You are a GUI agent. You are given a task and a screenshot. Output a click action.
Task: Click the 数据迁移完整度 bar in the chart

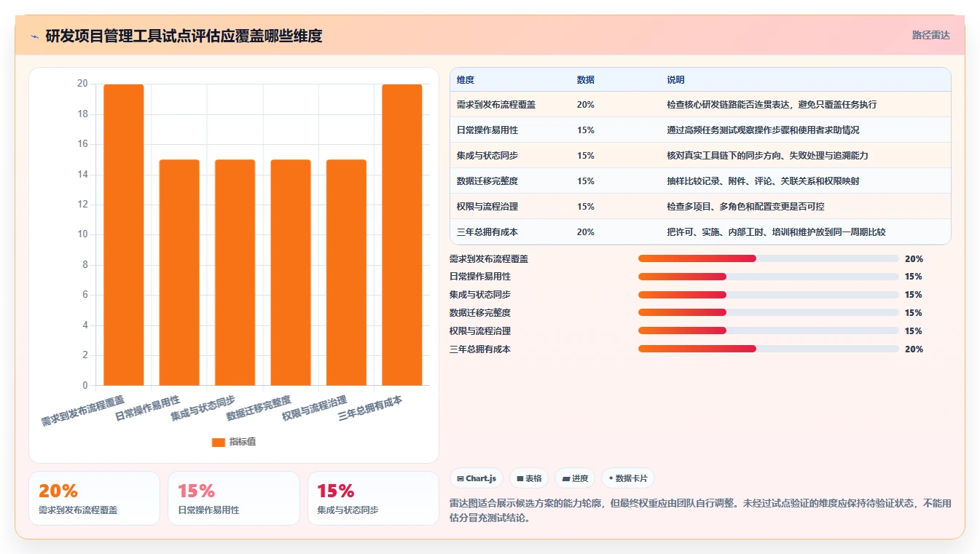click(x=291, y=272)
